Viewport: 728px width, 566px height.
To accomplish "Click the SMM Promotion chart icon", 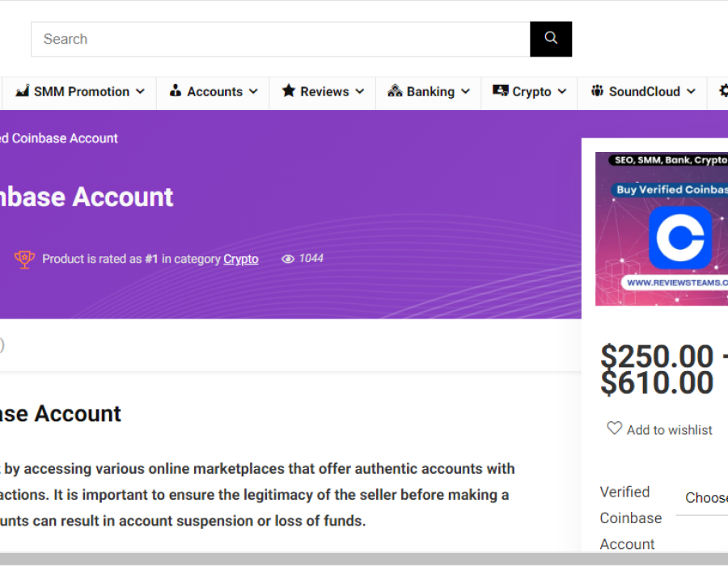I will (x=23, y=91).
